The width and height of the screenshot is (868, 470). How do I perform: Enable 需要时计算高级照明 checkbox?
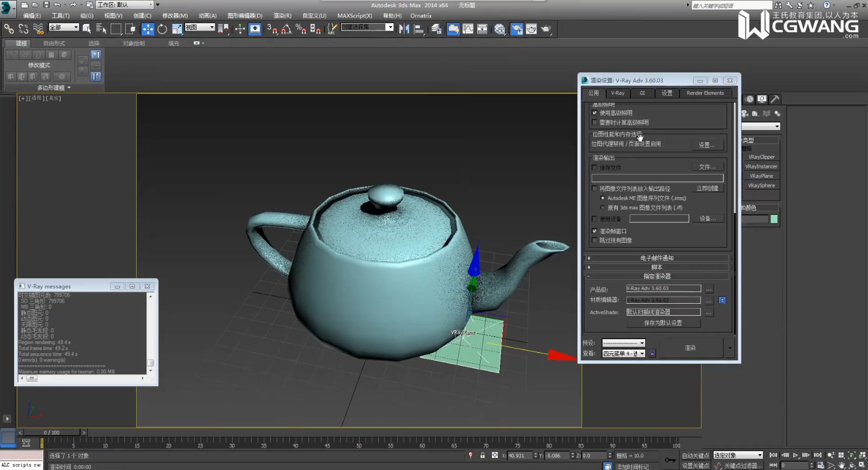[x=594, y=123]
